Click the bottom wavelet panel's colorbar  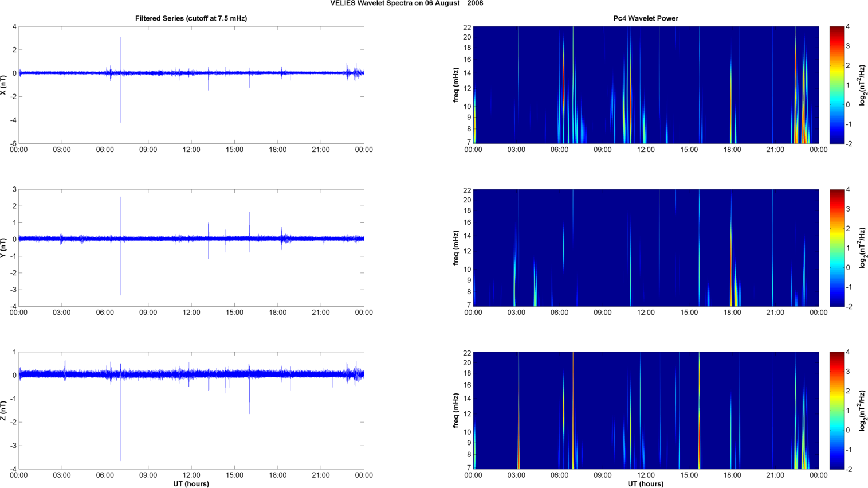tap(836, 411)
